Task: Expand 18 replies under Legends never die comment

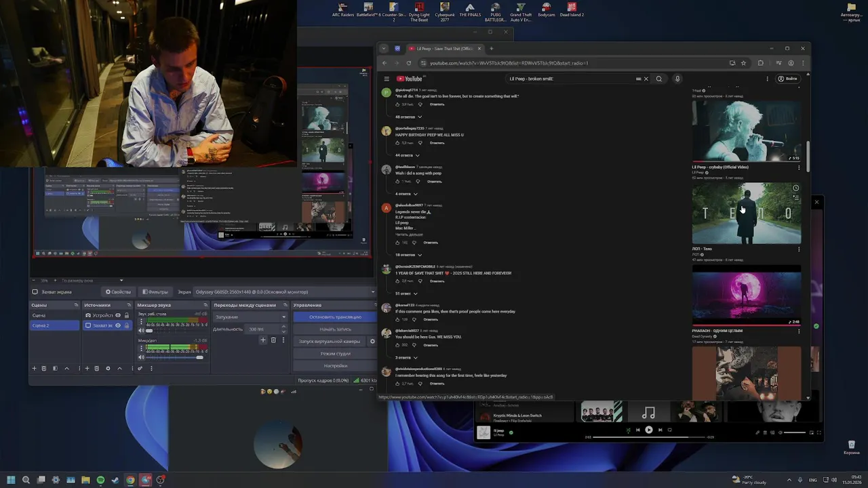Action: 409,255
